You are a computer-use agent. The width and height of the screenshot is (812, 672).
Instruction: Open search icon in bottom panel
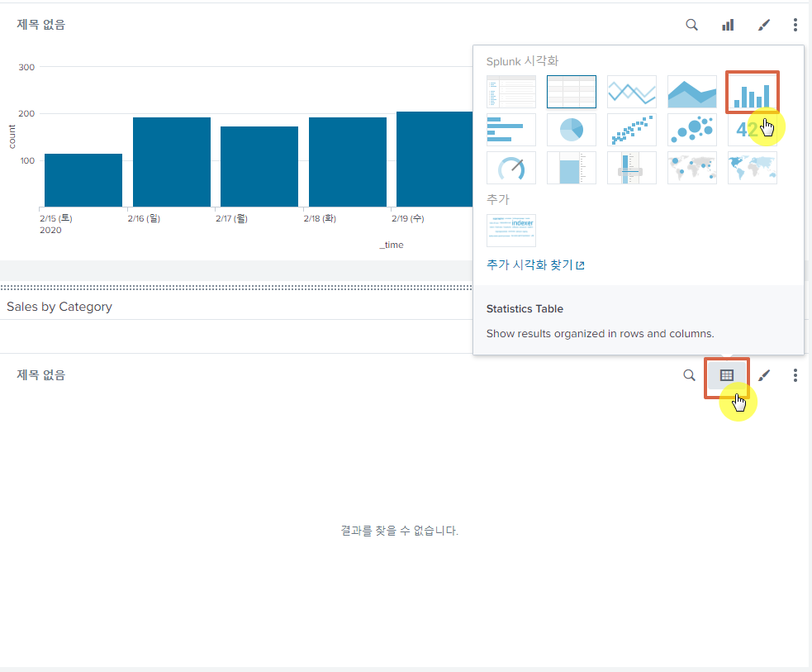pos(689,375)
